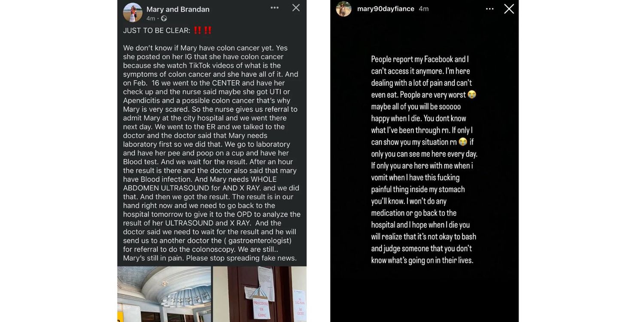Screen dimensions: 644x322
Task: Open the mary90dayfiance username profile
Action: coord(386,9)
